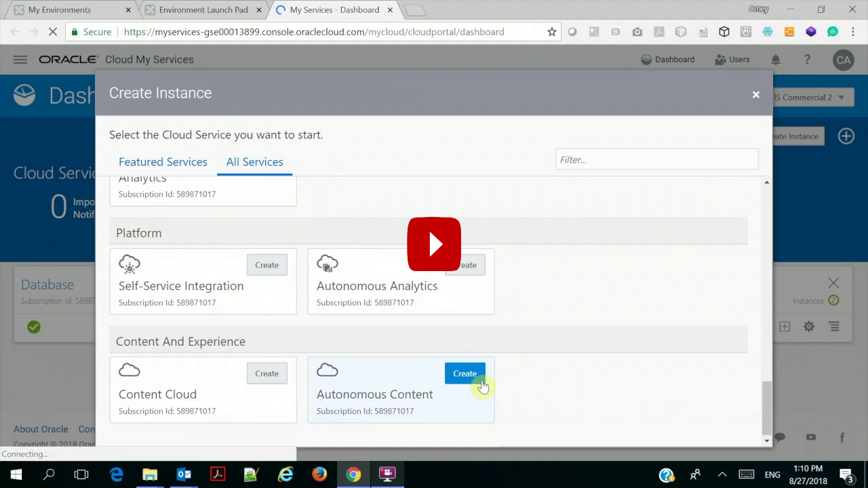Click the Self-Service Integration cloud icon

[x=129, y=264]
